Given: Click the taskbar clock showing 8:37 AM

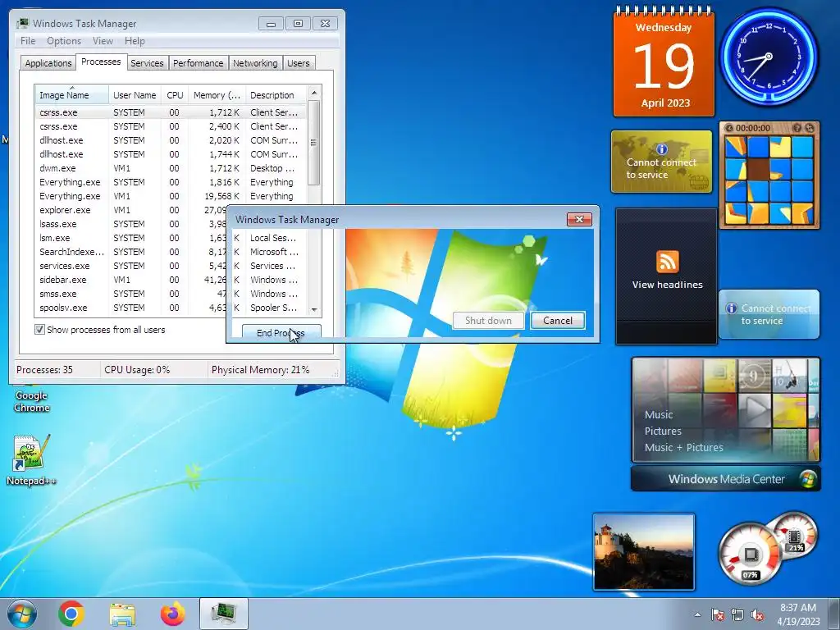Looking at the screenshot, I should 798,614.
